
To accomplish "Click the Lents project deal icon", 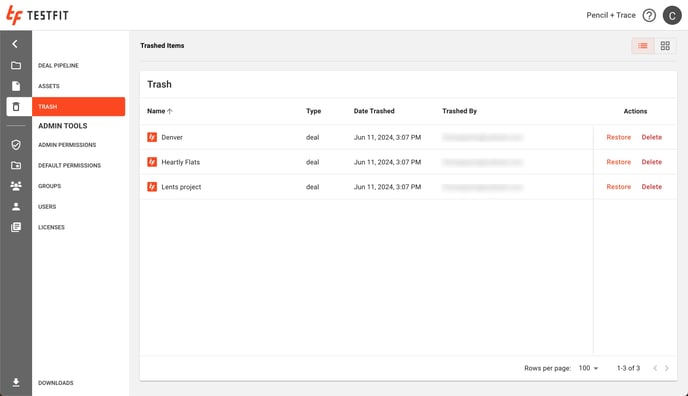I will [152, 187].
